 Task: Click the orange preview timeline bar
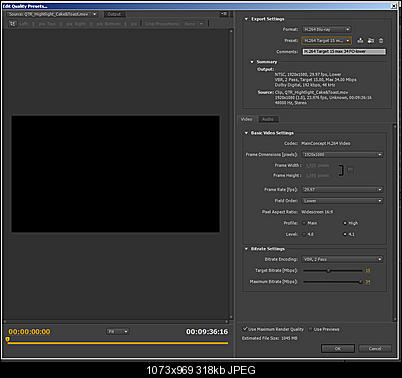click(118, 343)
